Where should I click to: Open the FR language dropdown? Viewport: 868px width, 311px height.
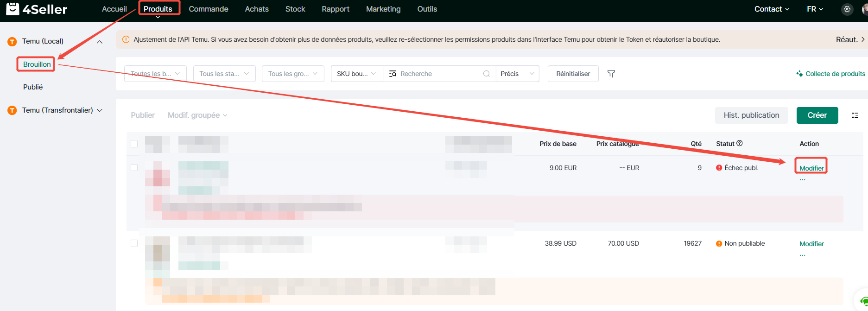pos(815,9)
